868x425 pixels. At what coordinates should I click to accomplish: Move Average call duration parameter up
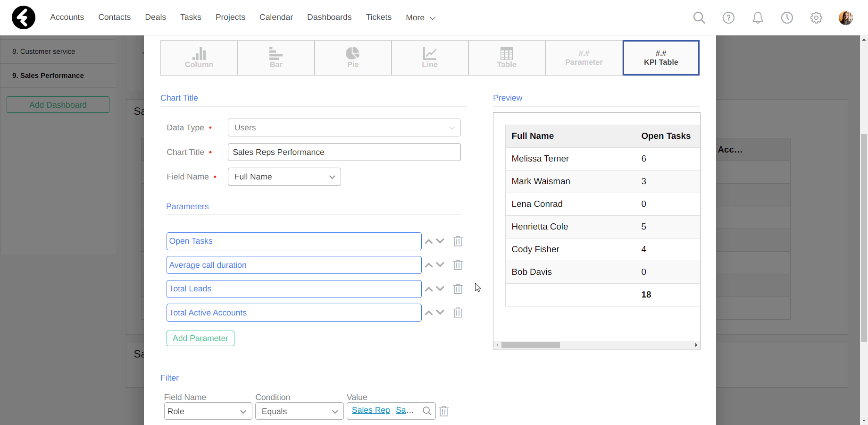coord(429,265)
